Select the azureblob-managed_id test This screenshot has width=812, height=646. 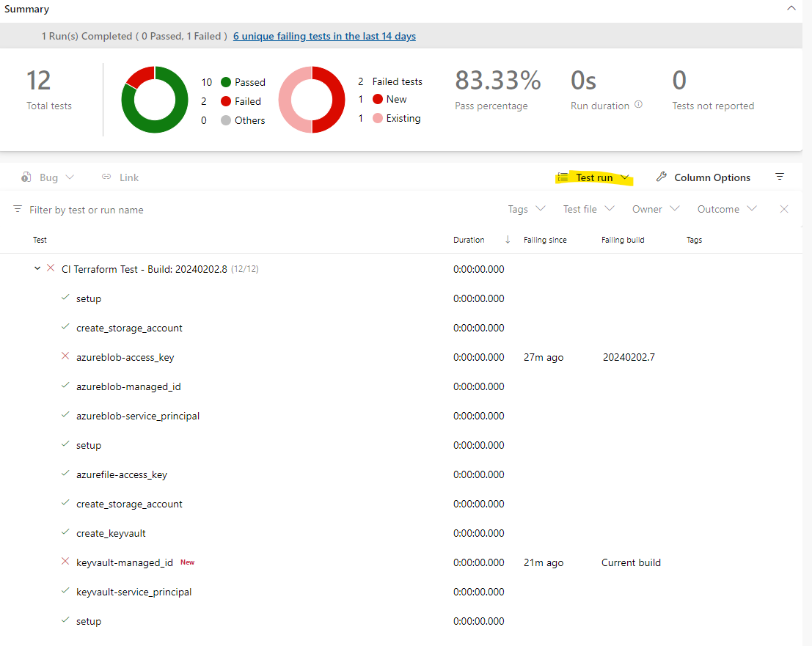(128, 386)
